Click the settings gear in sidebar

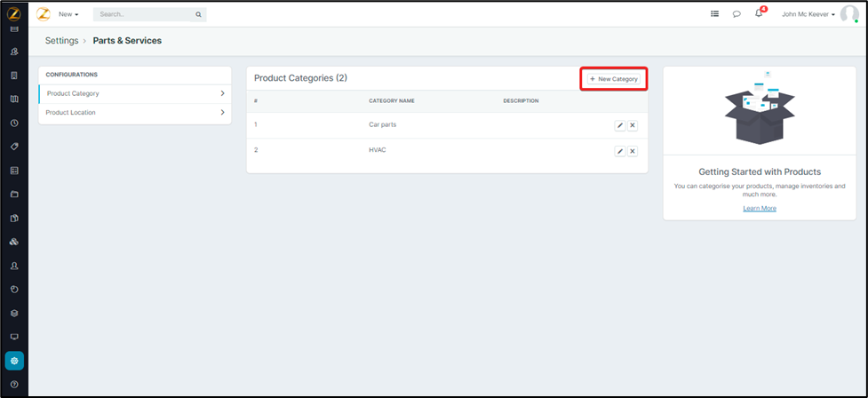(x=14, y=361)
